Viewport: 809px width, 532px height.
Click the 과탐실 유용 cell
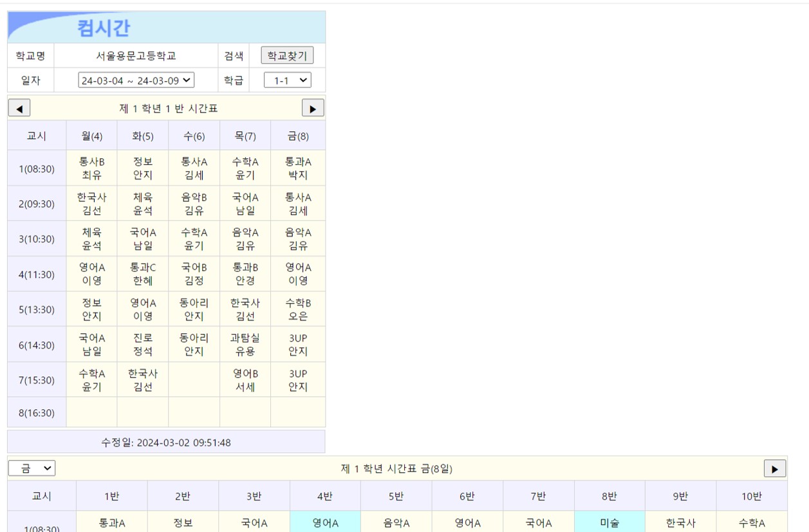pos(245,345)
